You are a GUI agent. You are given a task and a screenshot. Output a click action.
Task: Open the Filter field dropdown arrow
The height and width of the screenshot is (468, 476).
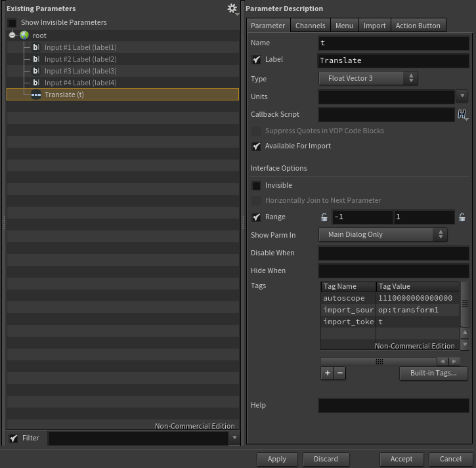coord(234,438)
